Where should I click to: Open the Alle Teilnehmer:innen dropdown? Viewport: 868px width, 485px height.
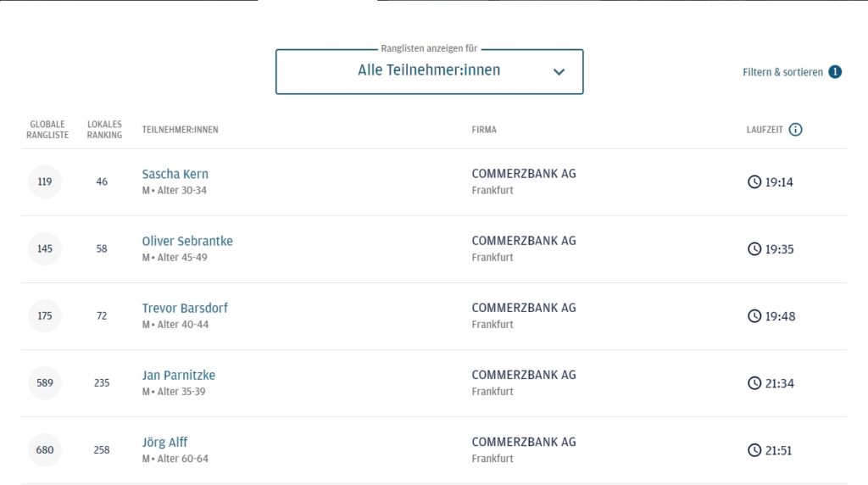pyautogui.click(x=430, y=71)
